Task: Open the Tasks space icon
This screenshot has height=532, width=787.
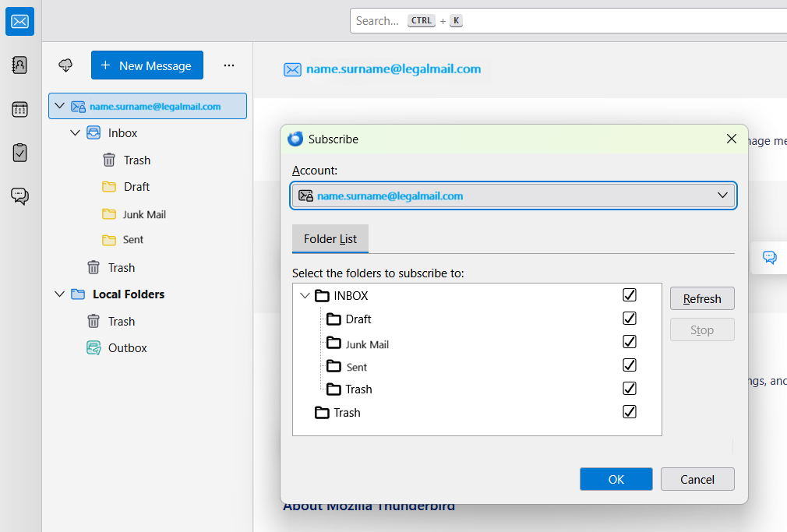Action: tap(20, 153)
